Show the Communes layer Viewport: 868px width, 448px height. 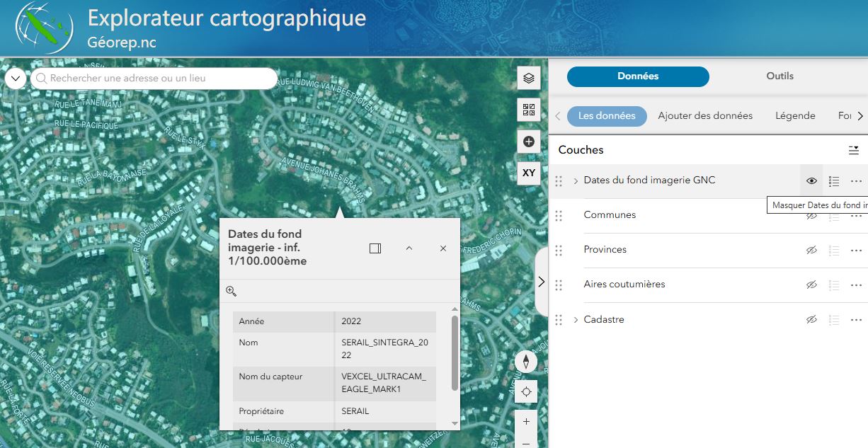(x=811, y=216)
